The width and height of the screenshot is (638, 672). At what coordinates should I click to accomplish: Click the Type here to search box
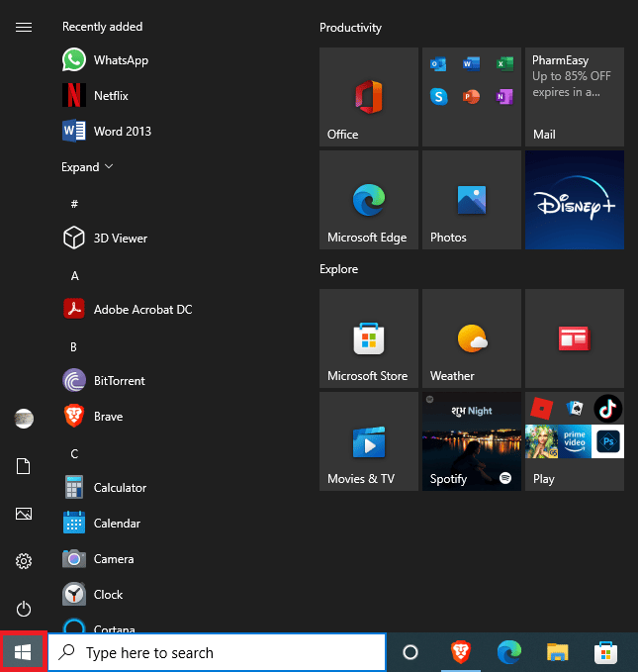coord(217,652)
